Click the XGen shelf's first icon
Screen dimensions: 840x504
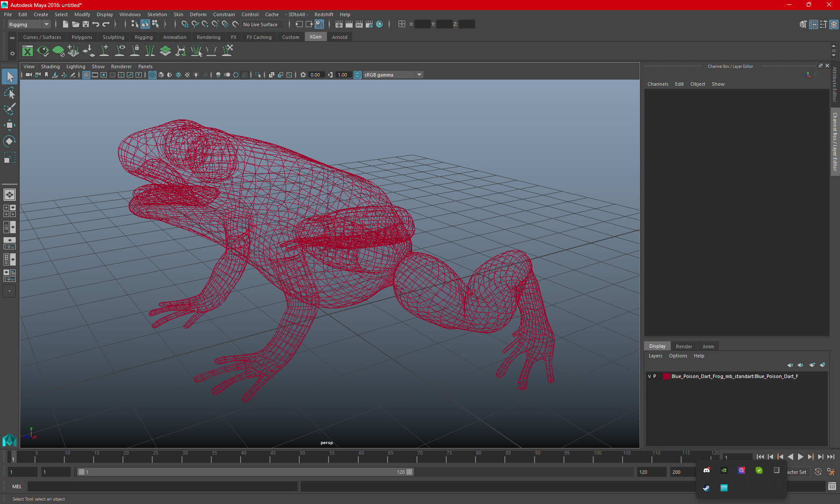(28, 51)
